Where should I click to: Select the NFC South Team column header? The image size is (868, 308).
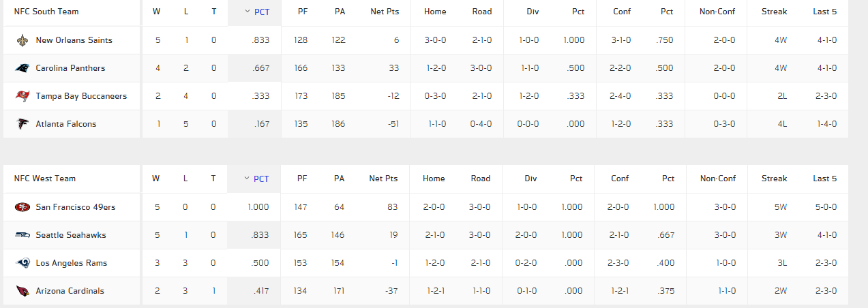[46, 12]
